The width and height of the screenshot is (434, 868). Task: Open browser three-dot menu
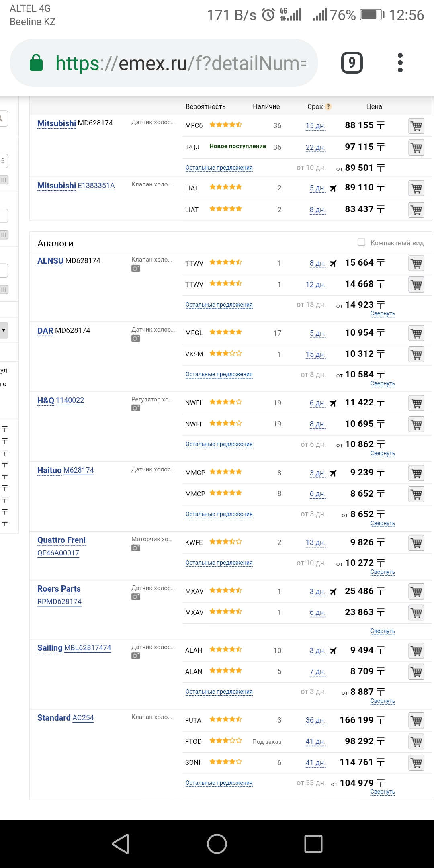[400, 63]
